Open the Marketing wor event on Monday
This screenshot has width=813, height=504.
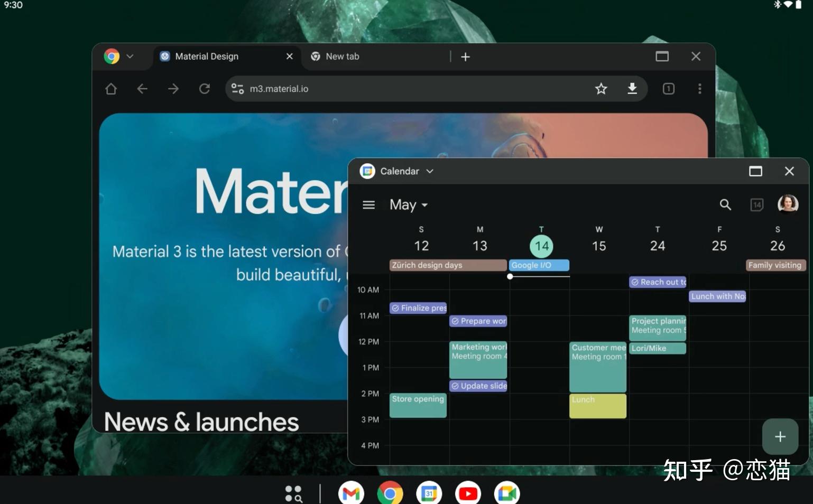coord(478,360)
